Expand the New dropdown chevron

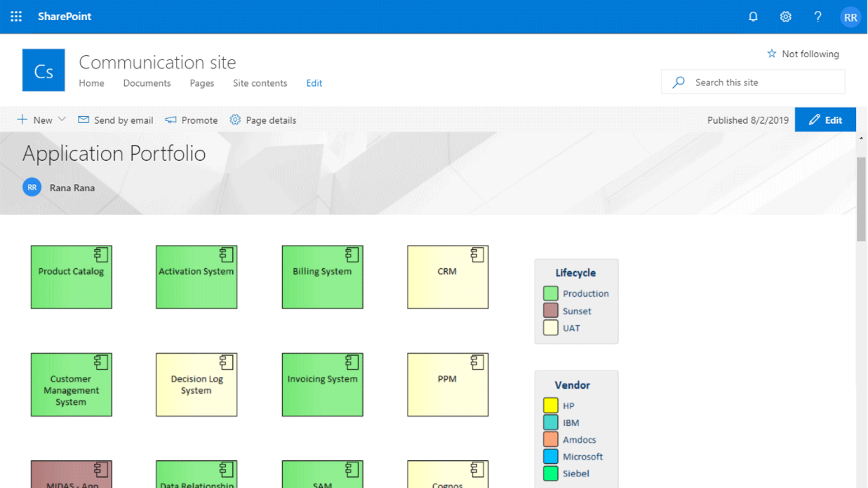62,119
